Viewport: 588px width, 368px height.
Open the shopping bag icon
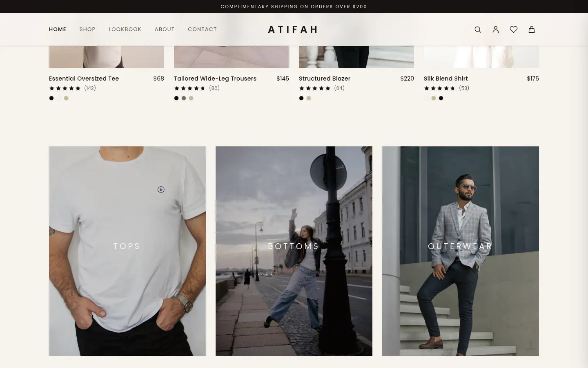point(532,29)
